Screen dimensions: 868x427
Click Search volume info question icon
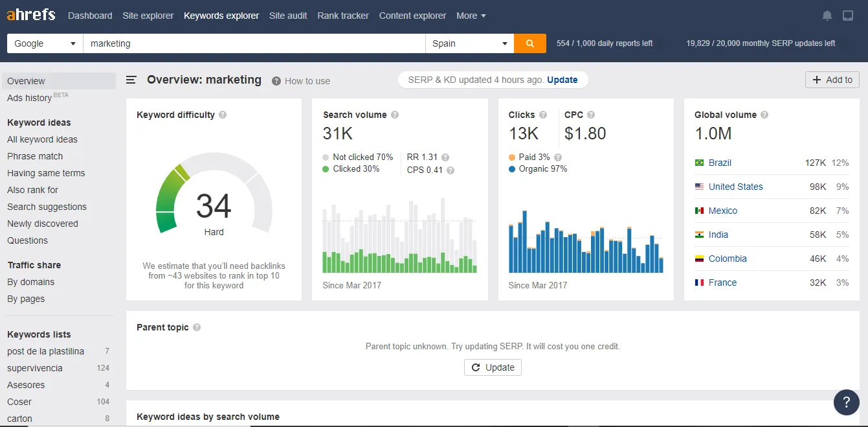[x=395, y=115]
